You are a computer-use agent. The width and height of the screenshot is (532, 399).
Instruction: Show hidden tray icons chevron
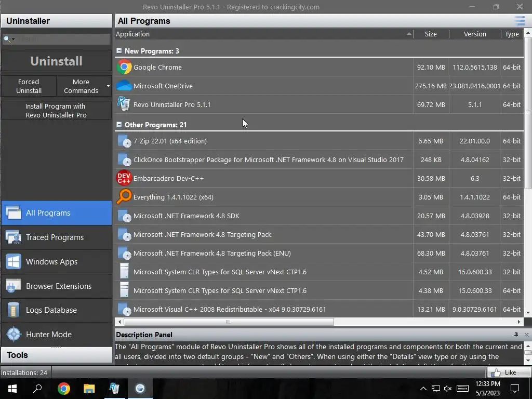[423, 389]
